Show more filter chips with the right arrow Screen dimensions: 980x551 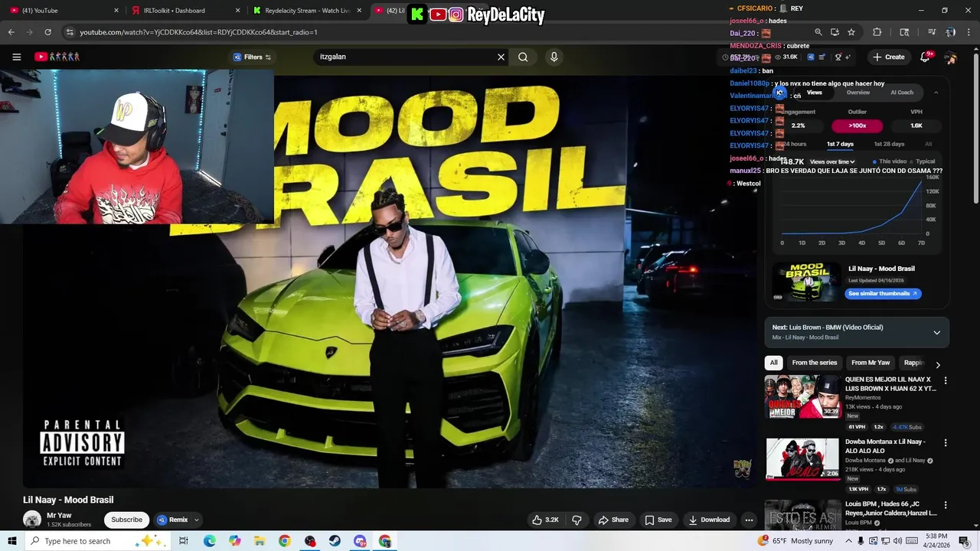pyautogui.click(x=938, y=364)
